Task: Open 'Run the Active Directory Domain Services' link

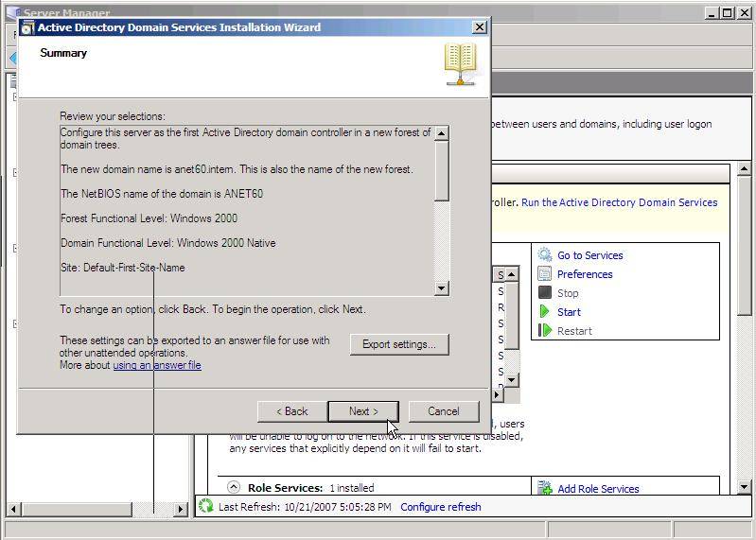Action: pyautogui.click(x=620, y=202)
